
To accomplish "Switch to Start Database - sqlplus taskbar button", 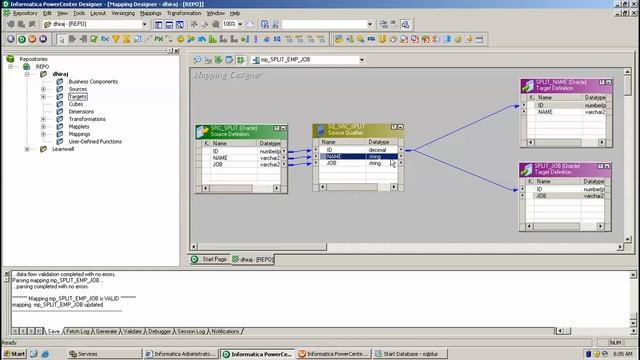I will pos(410,354).
